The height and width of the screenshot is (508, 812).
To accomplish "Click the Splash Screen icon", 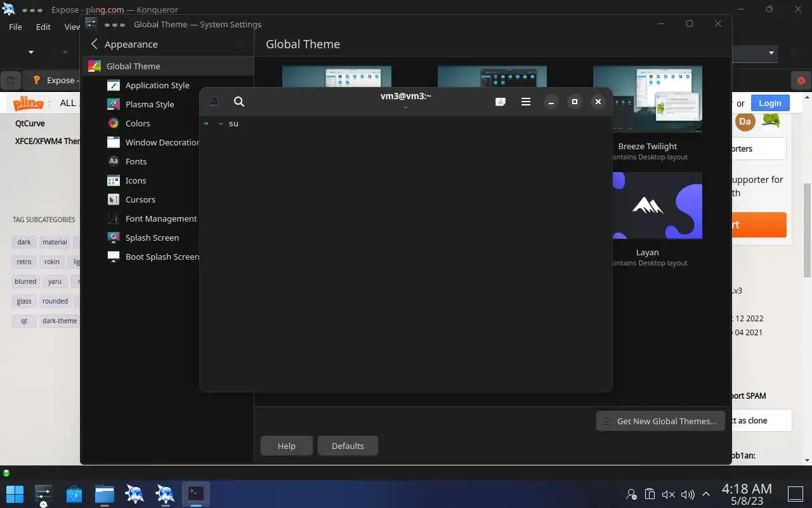I will click(x=114, y=237).
